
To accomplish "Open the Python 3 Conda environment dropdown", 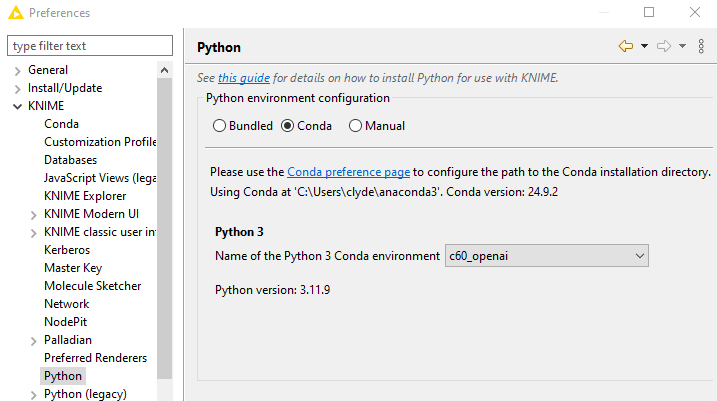I will click(546, 256).
